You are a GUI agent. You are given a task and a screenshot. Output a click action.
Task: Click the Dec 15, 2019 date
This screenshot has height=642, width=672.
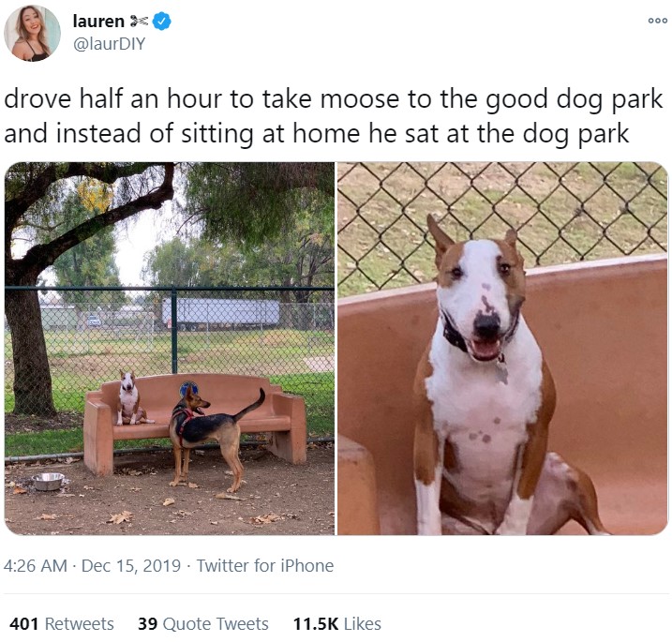130,566
